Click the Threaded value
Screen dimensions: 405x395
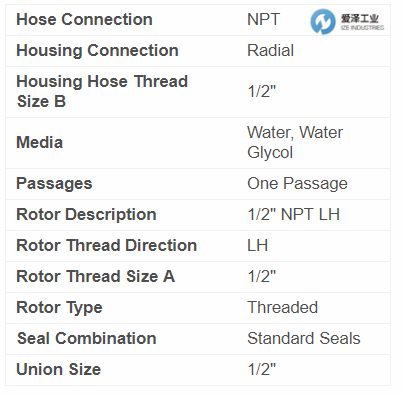pos(283,307)
